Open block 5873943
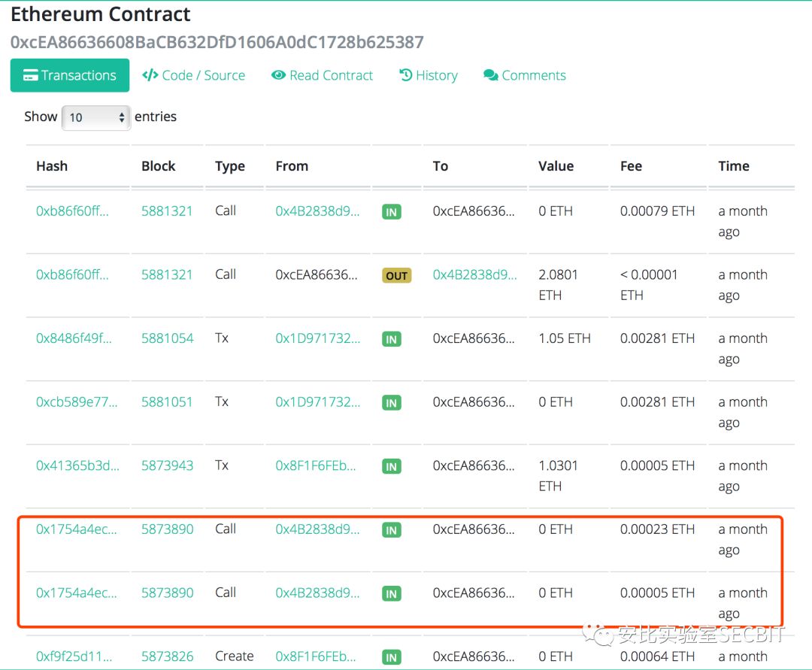Image resolution: width=812 pixels, height=670 pixels. [x=167, y=466]
